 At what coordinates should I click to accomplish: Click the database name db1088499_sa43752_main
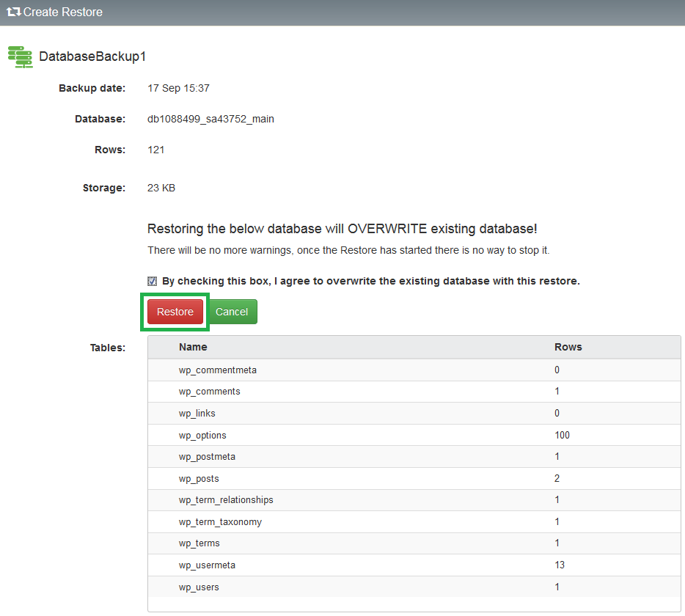[x=210, y=119]
